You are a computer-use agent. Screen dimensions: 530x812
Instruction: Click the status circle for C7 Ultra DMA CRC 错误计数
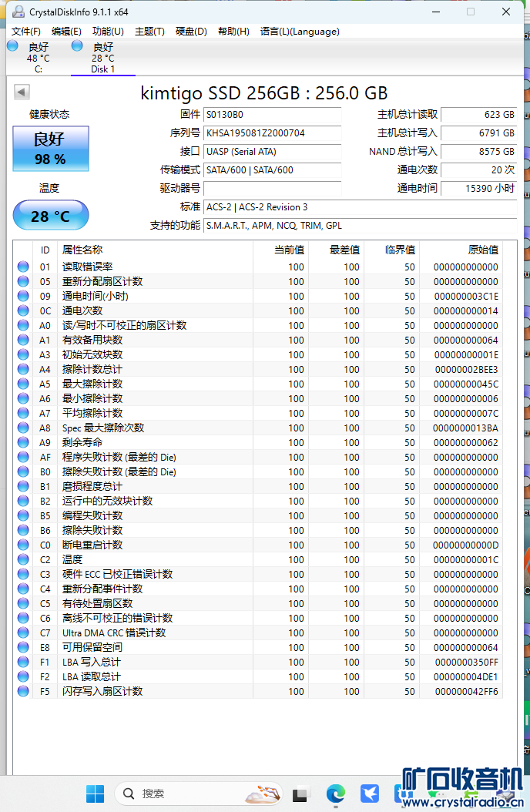pos(23,632)
